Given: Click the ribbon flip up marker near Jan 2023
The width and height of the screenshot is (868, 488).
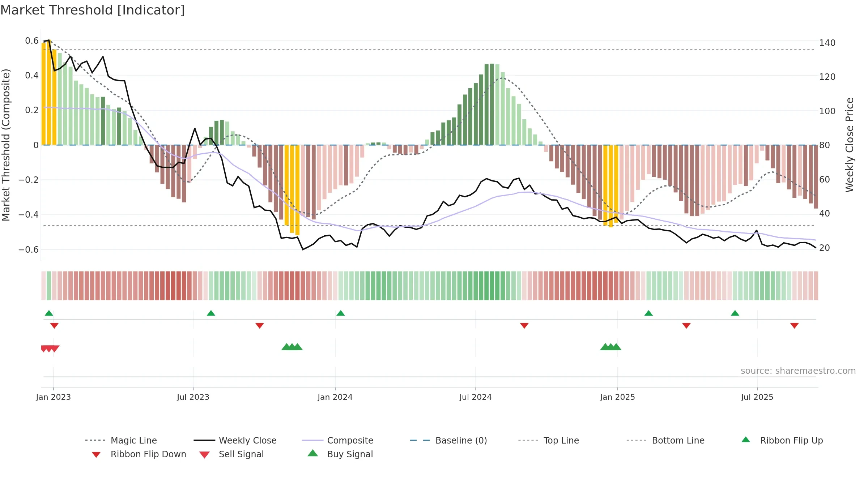Looking at the screenshot, I should [x=49, y=313].
